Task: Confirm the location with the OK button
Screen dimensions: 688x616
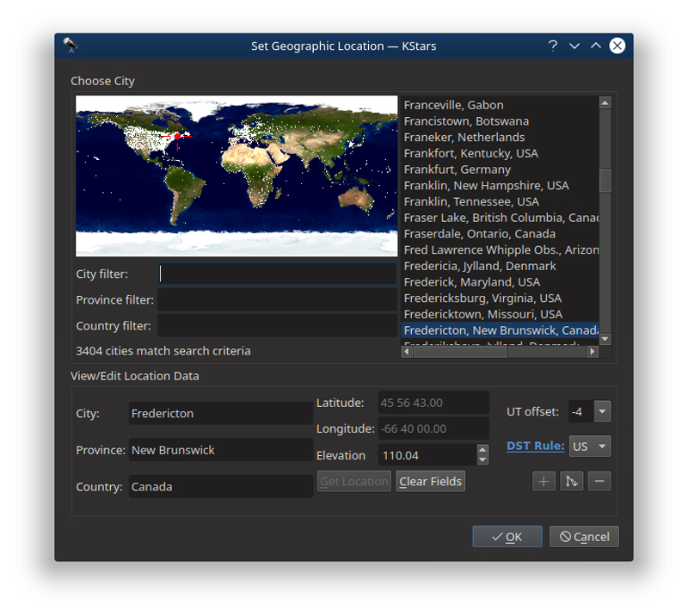Action: point(507,536)
